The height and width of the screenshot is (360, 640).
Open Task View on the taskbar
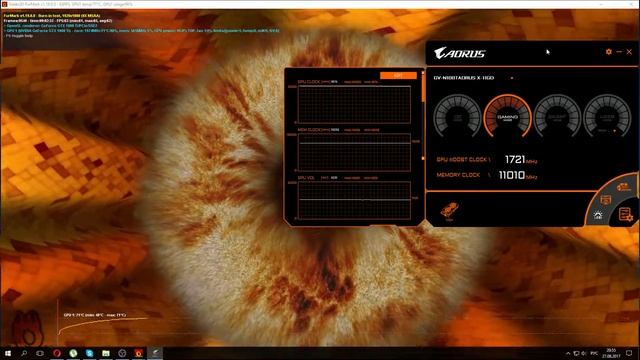[40, 353]
